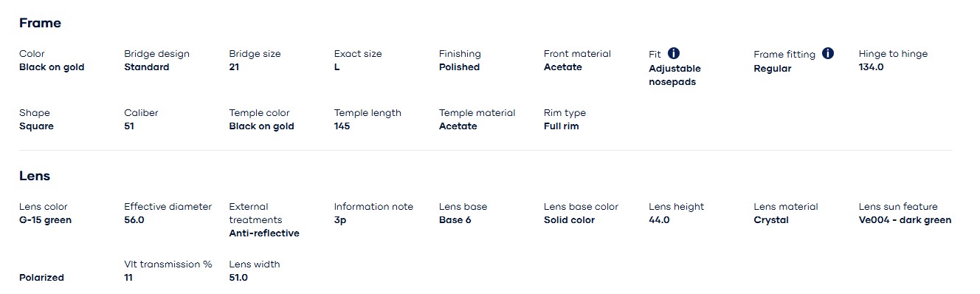Click the Anti-reflective external treatment value

pos(264,233)
